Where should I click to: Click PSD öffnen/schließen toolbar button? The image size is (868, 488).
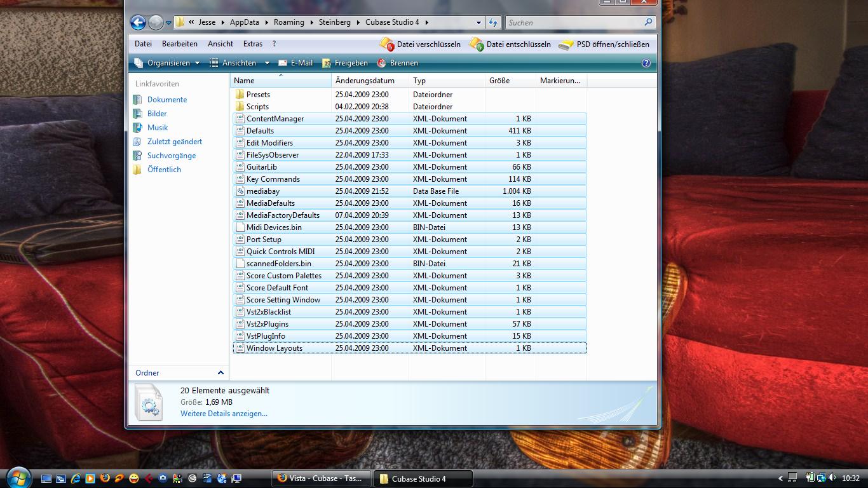click(x=604, y=44)
